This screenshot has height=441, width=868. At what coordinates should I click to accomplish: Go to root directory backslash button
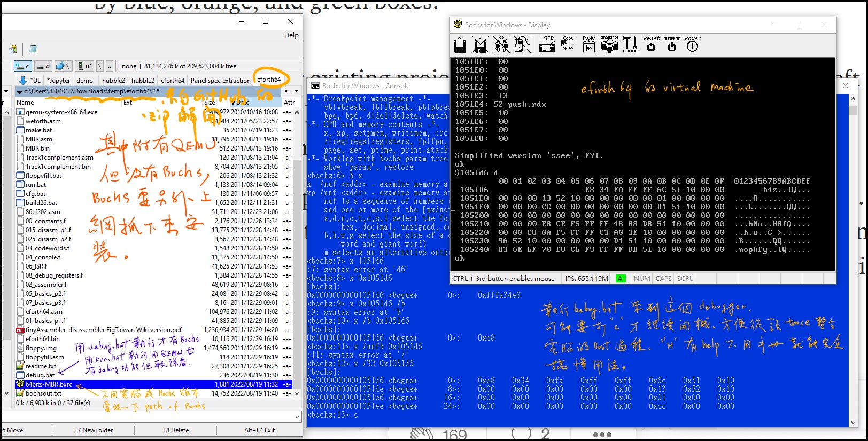[99, 66]
